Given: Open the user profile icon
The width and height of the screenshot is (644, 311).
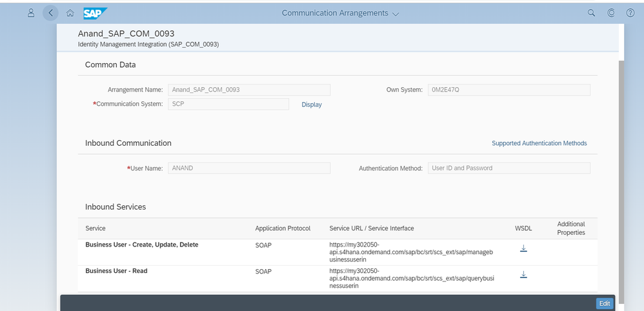Looking at the screenshot, I should [x=31, y=13].
